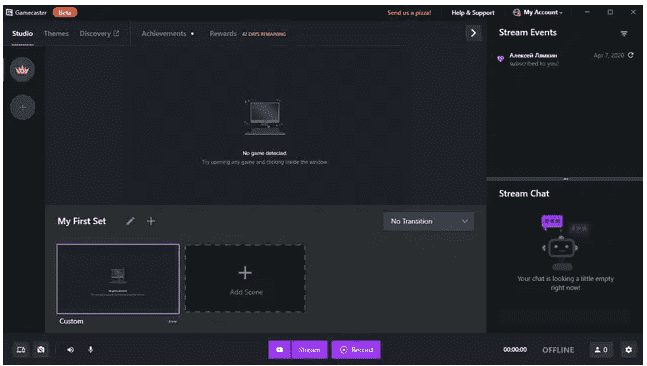This screenshot has height=366, width=647.
Task: Click the crown channel avatar in sidebar
Action: coord(22,70)
